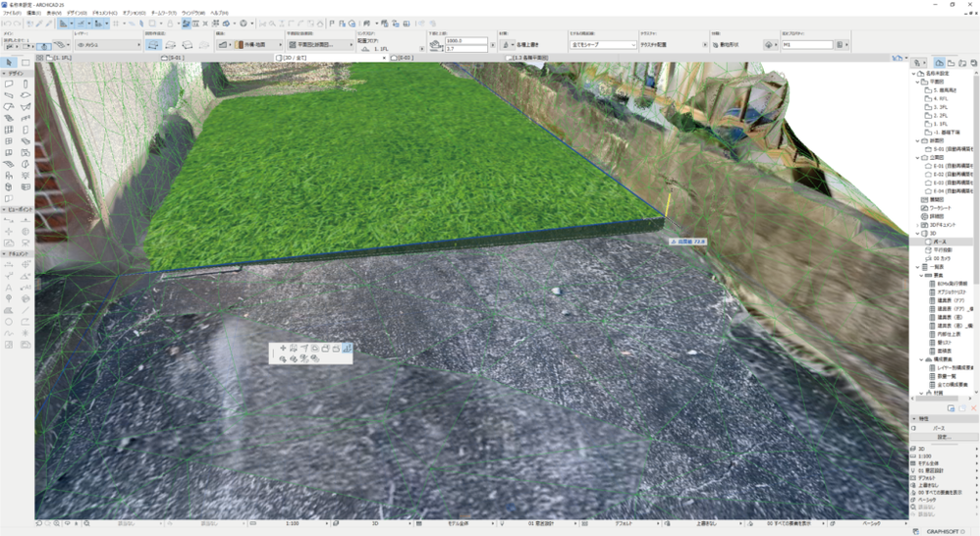The height and width of the screenshot is (536, 980).
Task: Select パース in navigator tree
Action: pyautogui.click(x=940, y=241)
